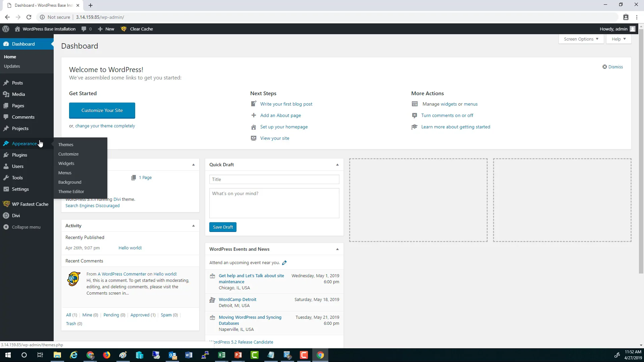The width and height of the screenshot is (644, 362).
Task: Click the pencil icon to edit event location
Action: tap(284, 263)
